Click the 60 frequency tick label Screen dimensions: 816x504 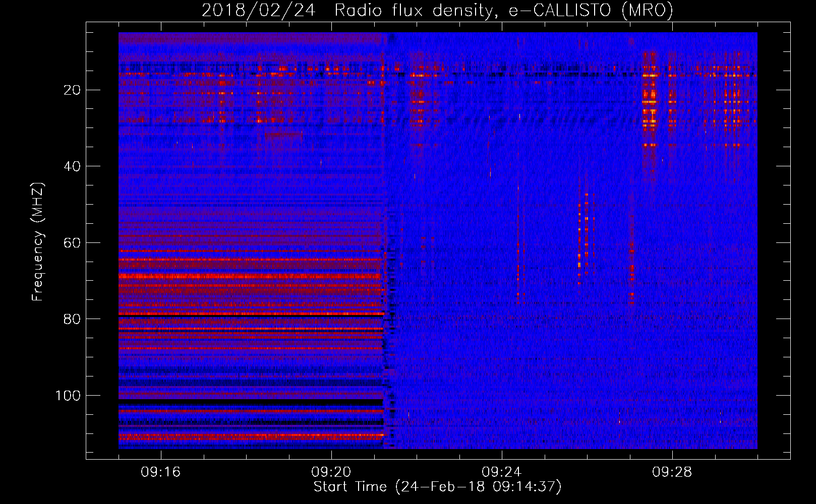click(x=73, y=243)
